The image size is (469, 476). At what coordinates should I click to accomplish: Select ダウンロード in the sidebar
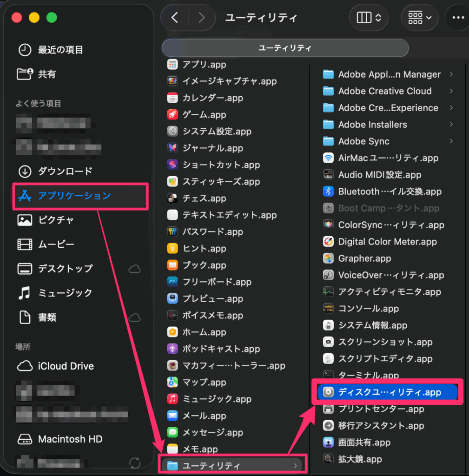point(65,171)
